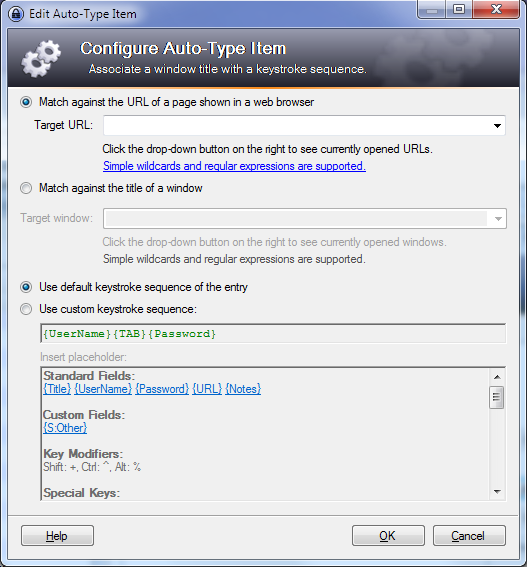Image resolution: width=527 pixels, height=567 pixels.
Task: Open the Target window drop-down arrow
Action: tap(498, 219)
